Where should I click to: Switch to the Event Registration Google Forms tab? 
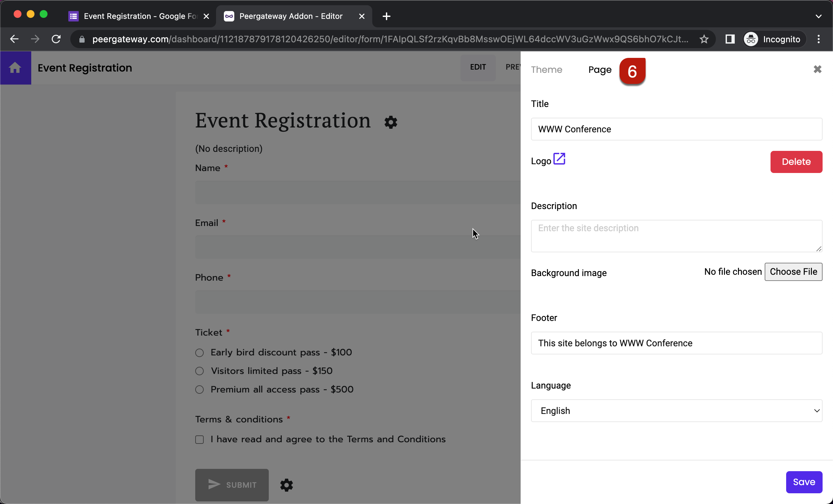pos(135,16)
